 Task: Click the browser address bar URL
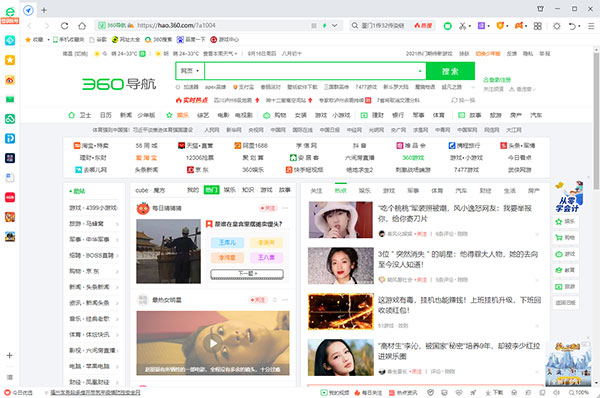(176, 26)
